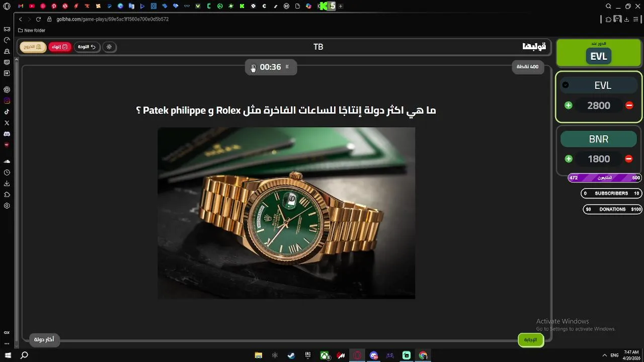Reveal answer with الإجابة button
This screenshot has width=644, height=362.
531,339
